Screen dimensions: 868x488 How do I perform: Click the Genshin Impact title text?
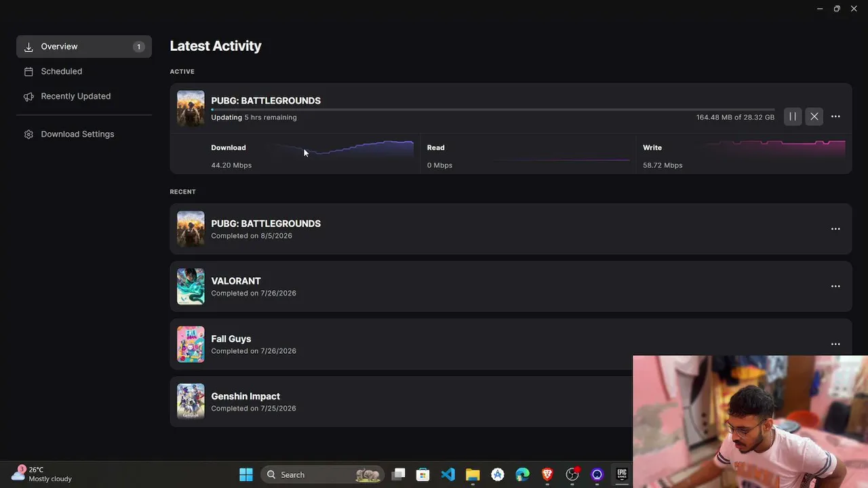coord(245,396)
